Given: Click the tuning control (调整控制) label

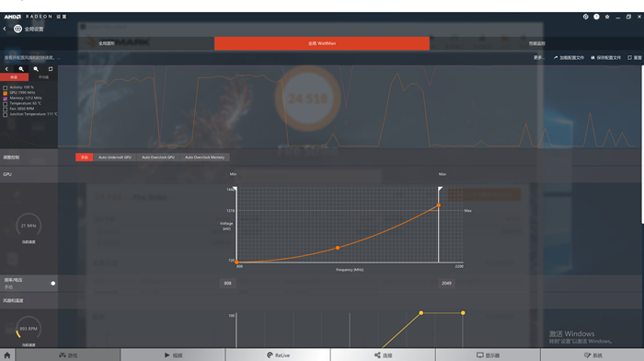Looking at the screenshot, I should [x=11, y=157].
